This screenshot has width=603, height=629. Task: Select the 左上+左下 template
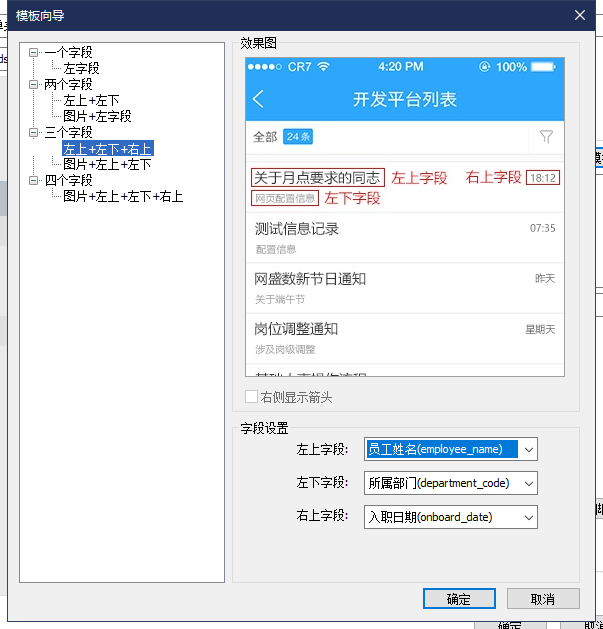pos(91,100)
